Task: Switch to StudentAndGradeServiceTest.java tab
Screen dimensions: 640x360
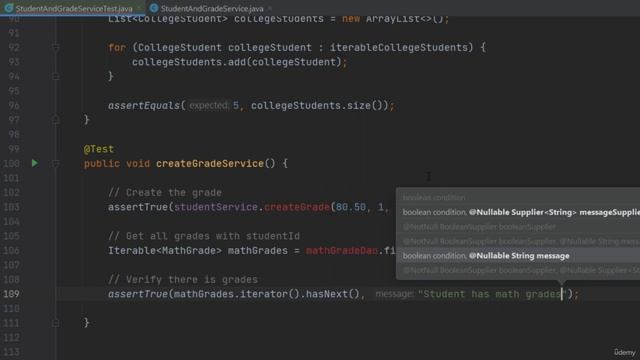Action: [x=74, y=8]
